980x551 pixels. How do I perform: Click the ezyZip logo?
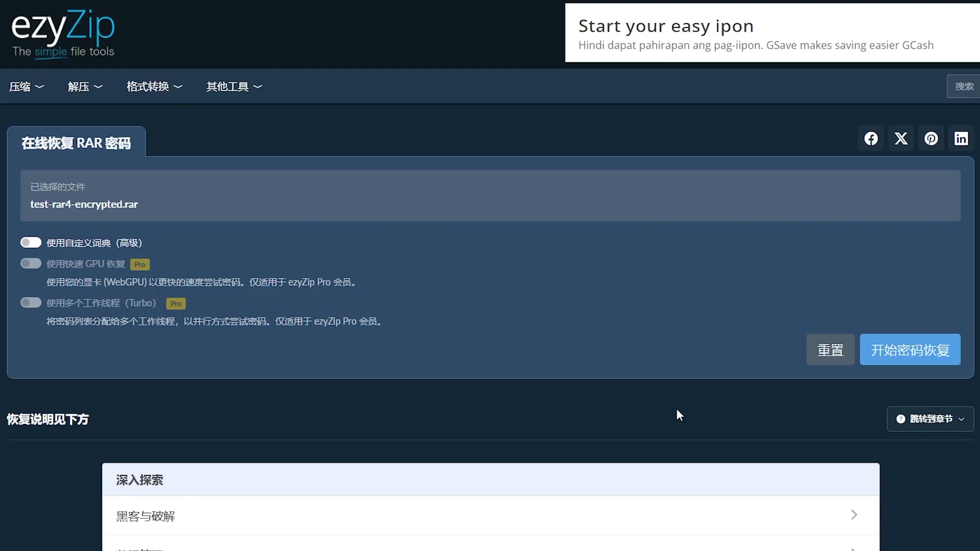[63, 34]
